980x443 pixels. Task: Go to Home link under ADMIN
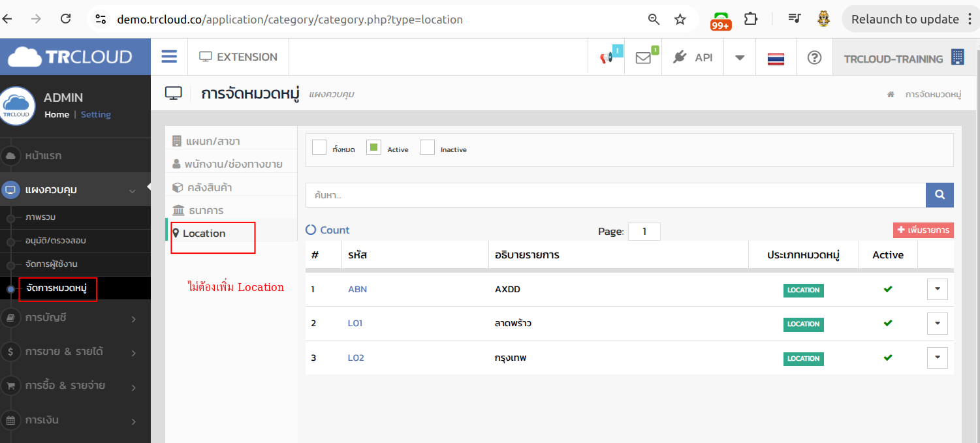tap(57, 114)
